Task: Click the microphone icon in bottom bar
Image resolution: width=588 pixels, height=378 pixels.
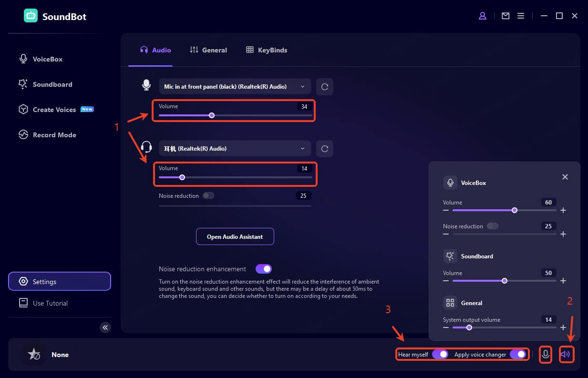Action: (x=546, y=355)
